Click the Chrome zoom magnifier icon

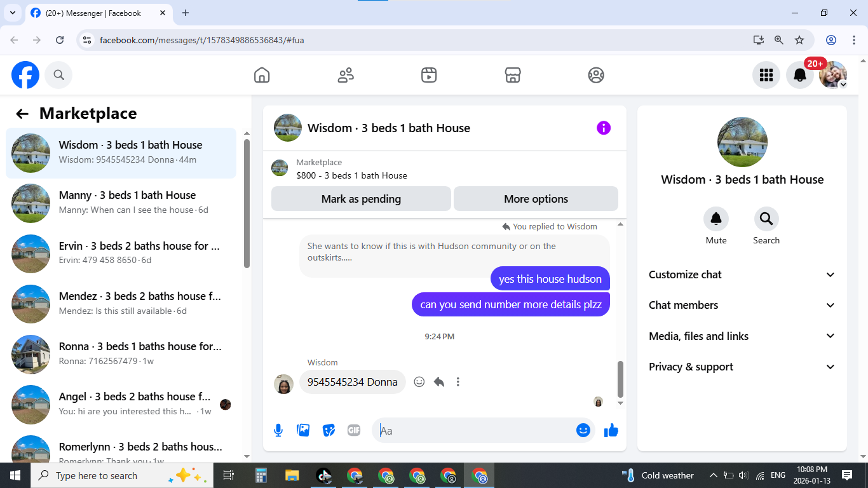pos(779,40)
